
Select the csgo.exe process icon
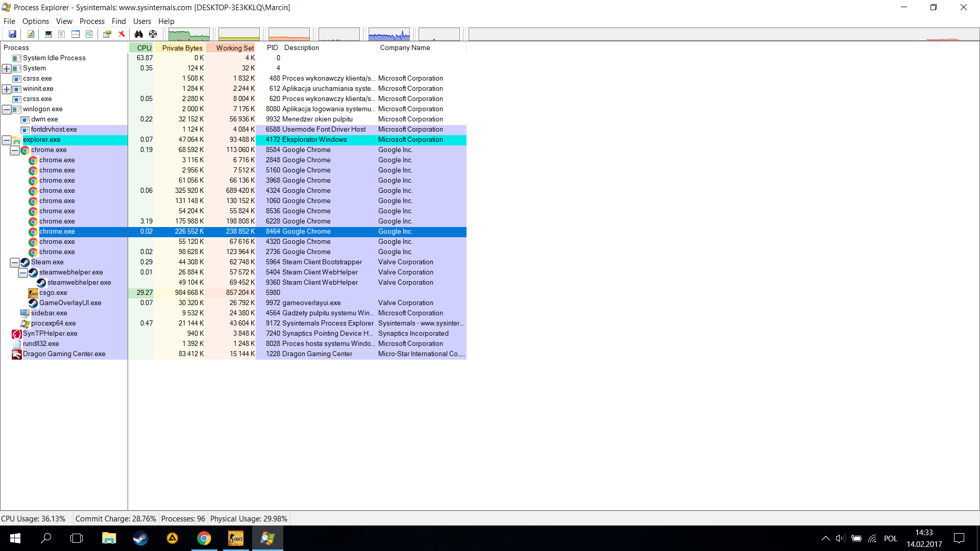click(33, 293)
